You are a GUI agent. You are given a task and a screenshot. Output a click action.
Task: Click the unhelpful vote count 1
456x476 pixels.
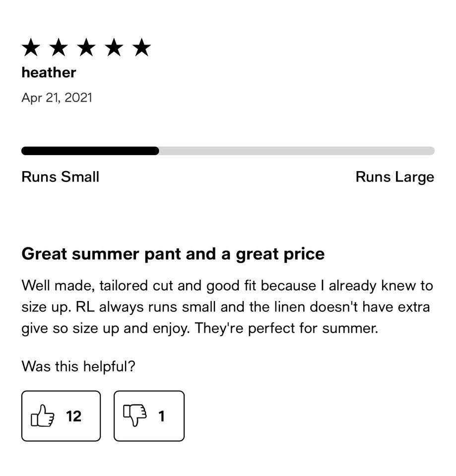coord(162,416)
